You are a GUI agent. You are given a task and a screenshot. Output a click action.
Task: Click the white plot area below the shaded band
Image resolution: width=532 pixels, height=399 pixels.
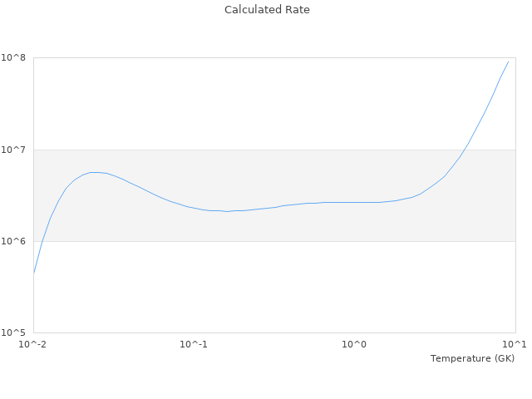pyautogui.click(x=274, y=287)
